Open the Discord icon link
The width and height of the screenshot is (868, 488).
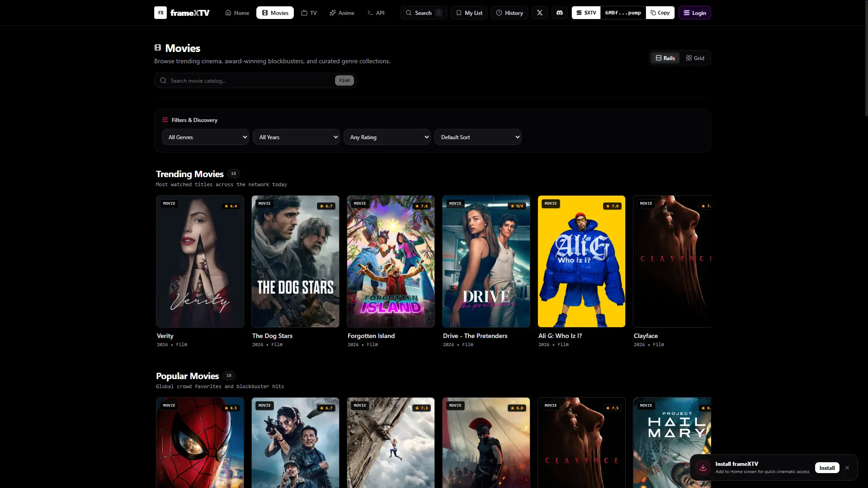(560, 13)
